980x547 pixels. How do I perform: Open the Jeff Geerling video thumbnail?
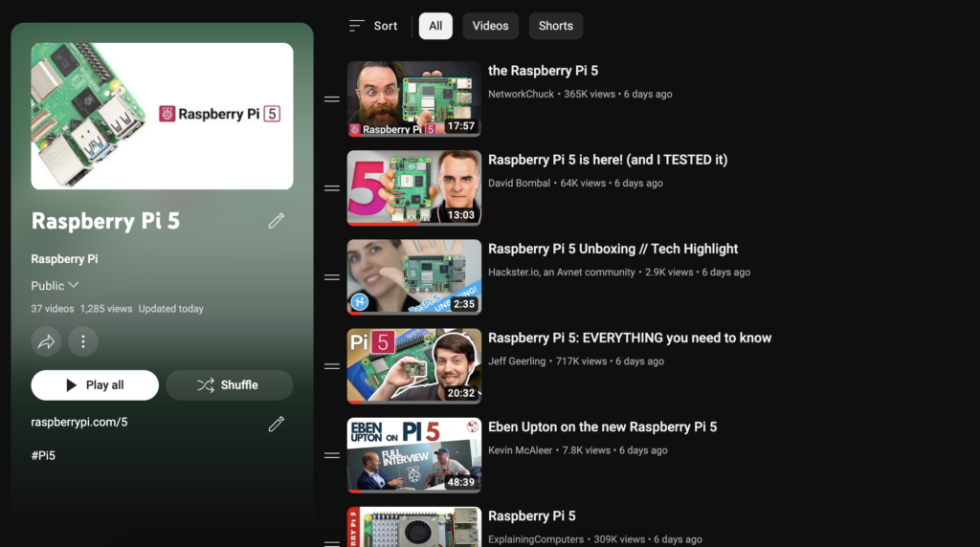[x=414, y=366]
